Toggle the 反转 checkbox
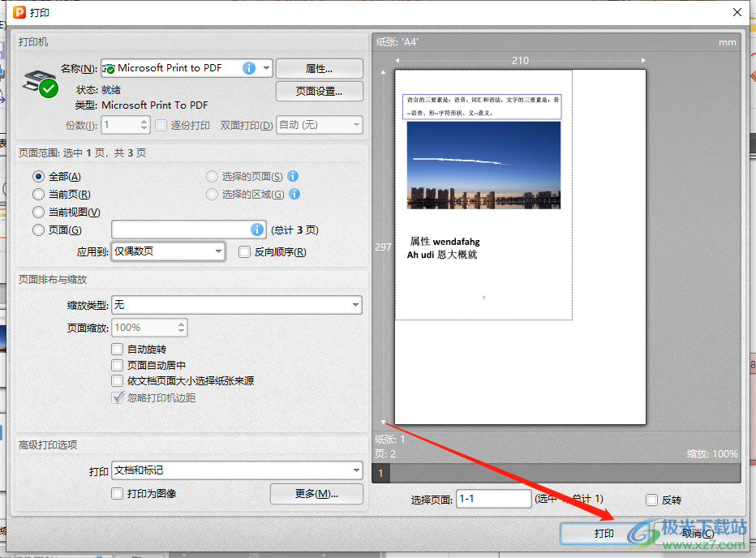 point(651,500)
